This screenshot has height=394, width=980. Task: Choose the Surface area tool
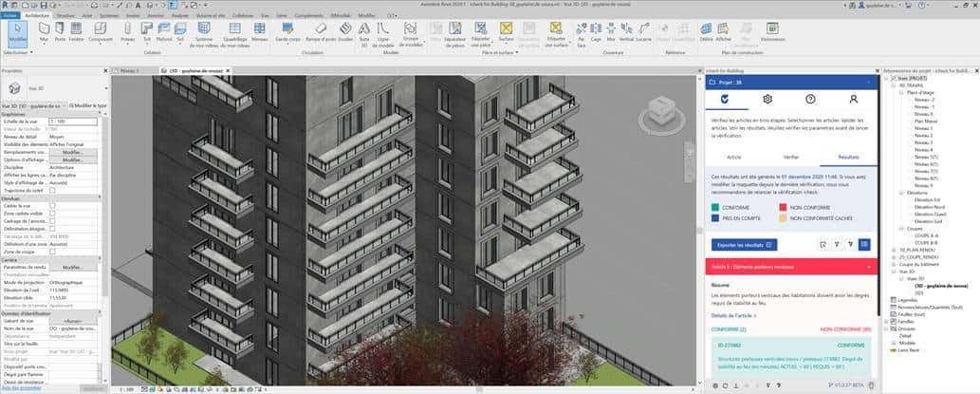click(507, 32)
